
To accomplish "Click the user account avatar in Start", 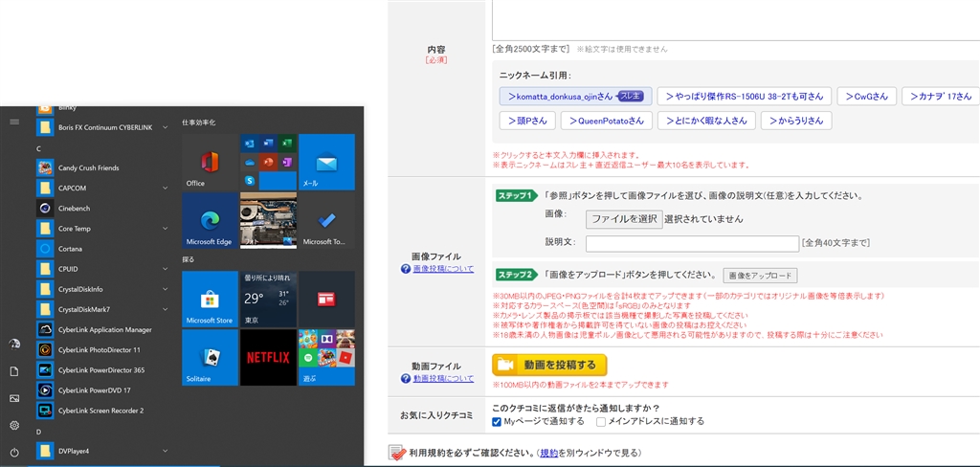I will tap(14, 344).
